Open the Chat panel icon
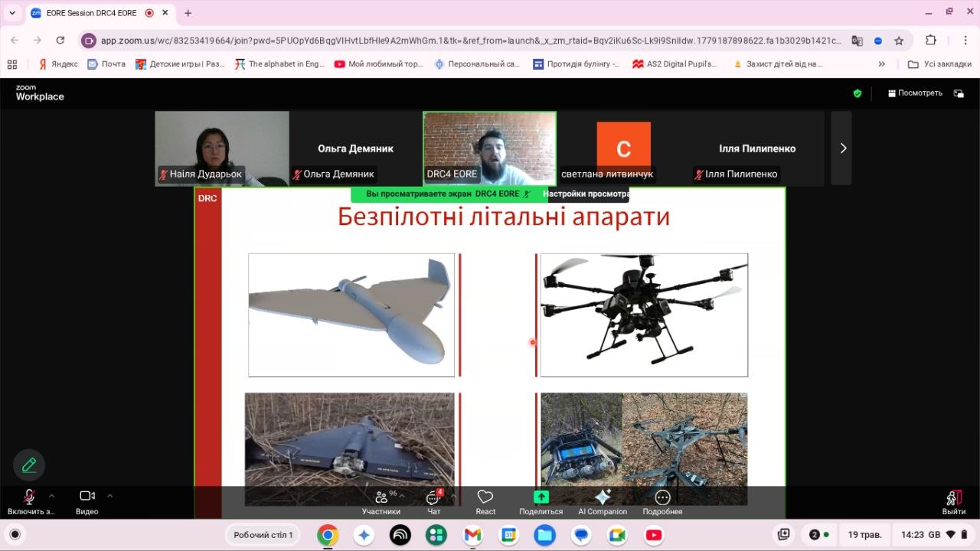980x551 pixels. 433,497
